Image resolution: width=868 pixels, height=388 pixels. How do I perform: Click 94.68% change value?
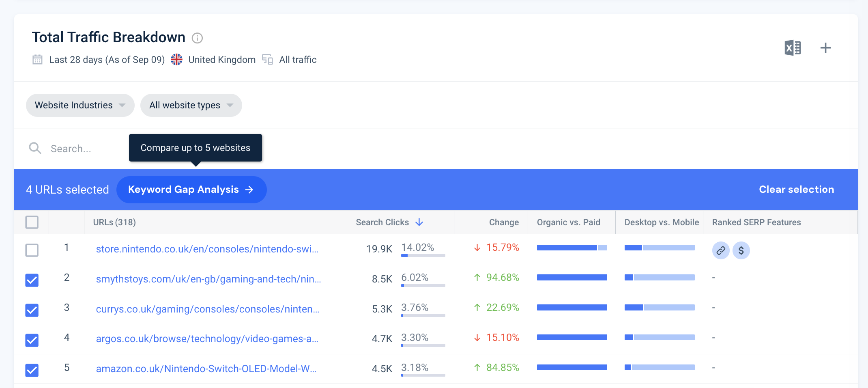[503, 277]
